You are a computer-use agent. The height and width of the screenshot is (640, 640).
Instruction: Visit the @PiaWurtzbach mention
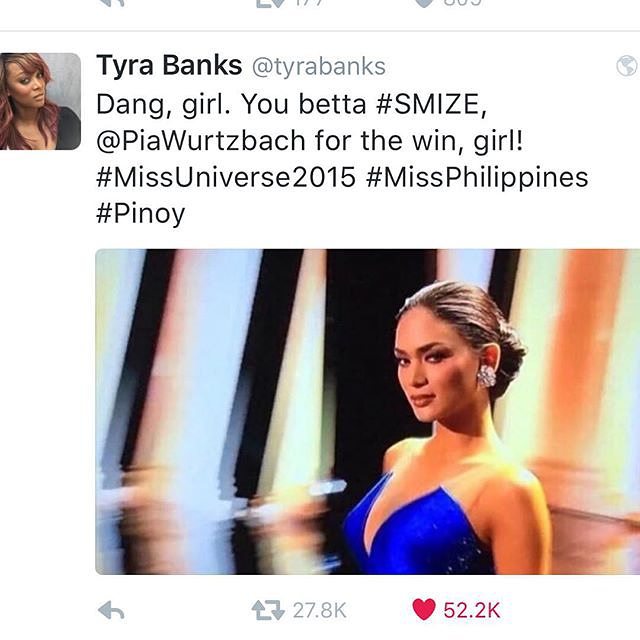pos(201,141)
